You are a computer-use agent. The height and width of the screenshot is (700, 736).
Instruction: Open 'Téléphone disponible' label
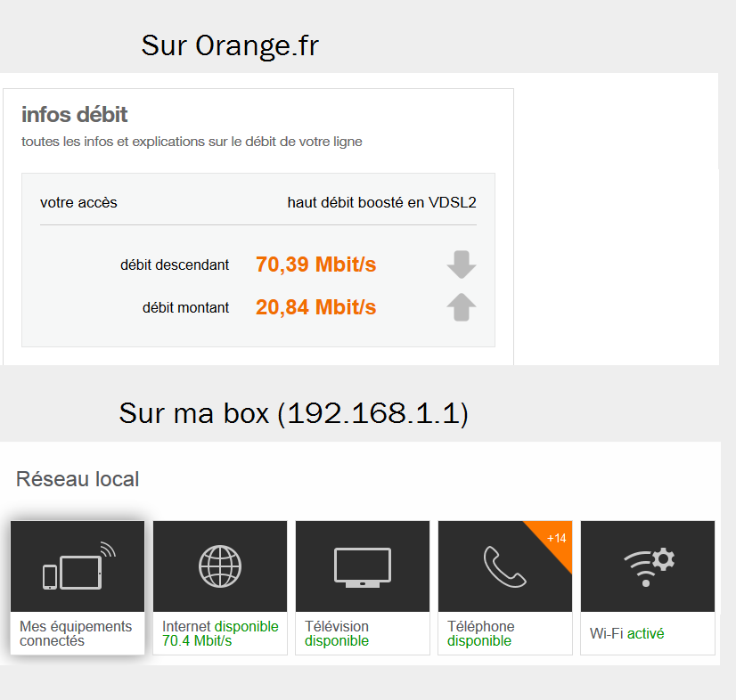coord(480,633)
